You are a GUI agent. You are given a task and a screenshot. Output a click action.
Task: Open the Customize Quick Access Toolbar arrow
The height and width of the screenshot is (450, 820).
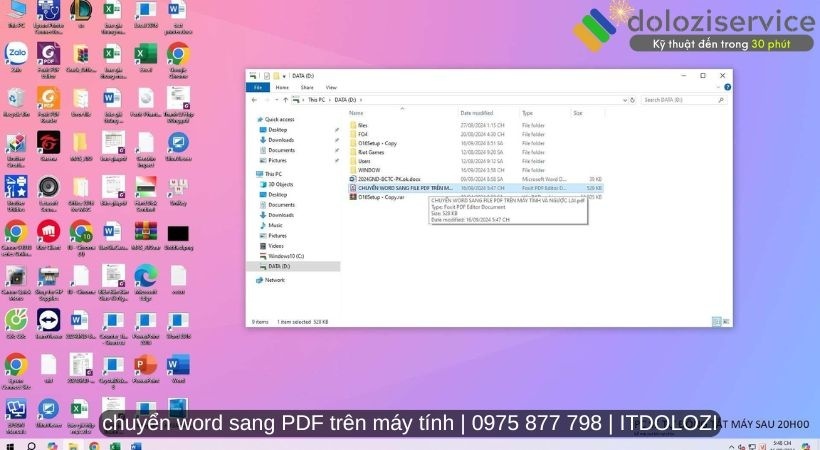coord(284,76)
